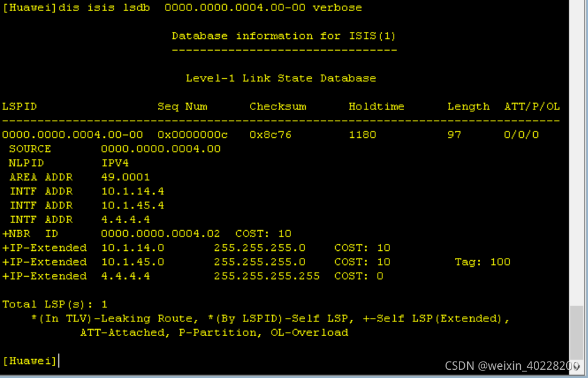Click mask 255.255.255.255
The image size is (588, 378).
click(x=267, y=277)
